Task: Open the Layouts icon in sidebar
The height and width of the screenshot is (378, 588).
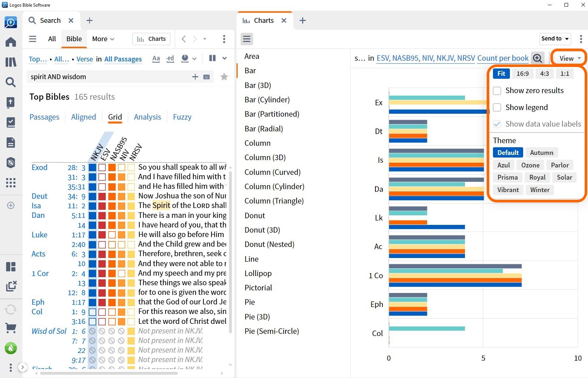Action: point(11,266)
